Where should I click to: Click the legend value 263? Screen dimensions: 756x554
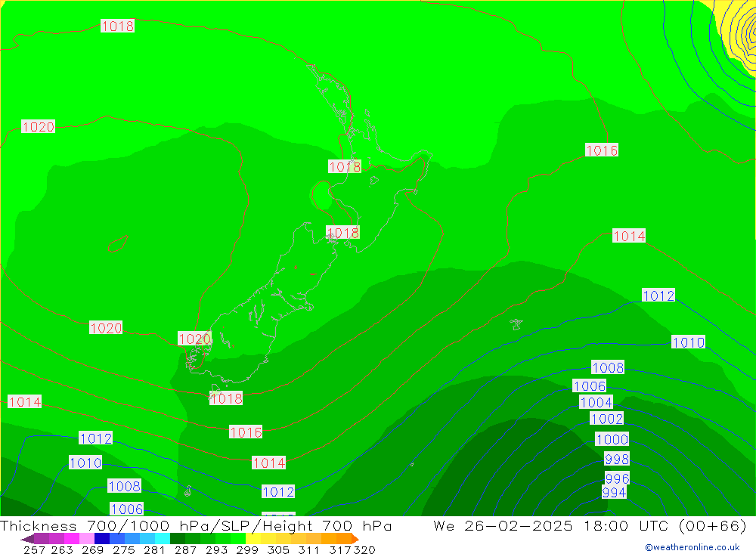[x=62, y=549]
